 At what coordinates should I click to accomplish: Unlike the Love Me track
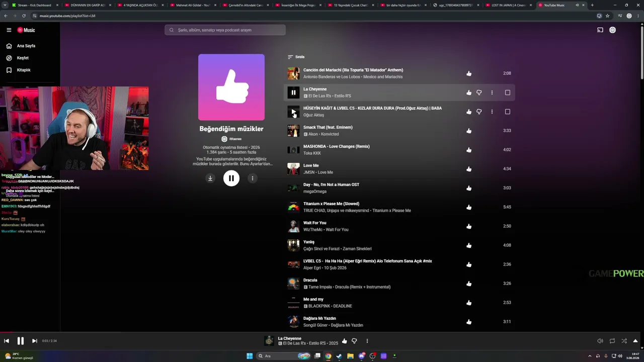469,169
